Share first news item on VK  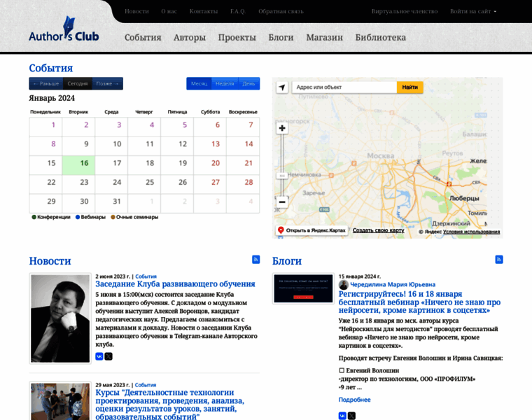tap(99, 356)
